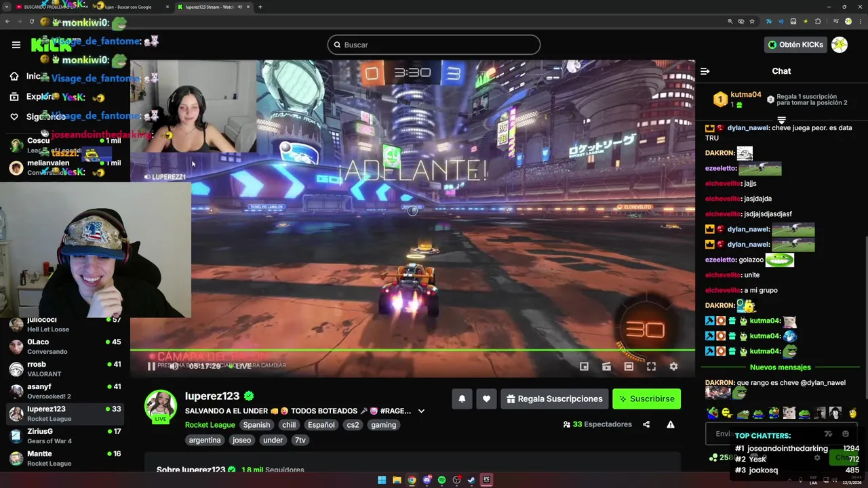Click the Kick search field
This screenshot has width=868, height=488.
(x=434, y=45)
